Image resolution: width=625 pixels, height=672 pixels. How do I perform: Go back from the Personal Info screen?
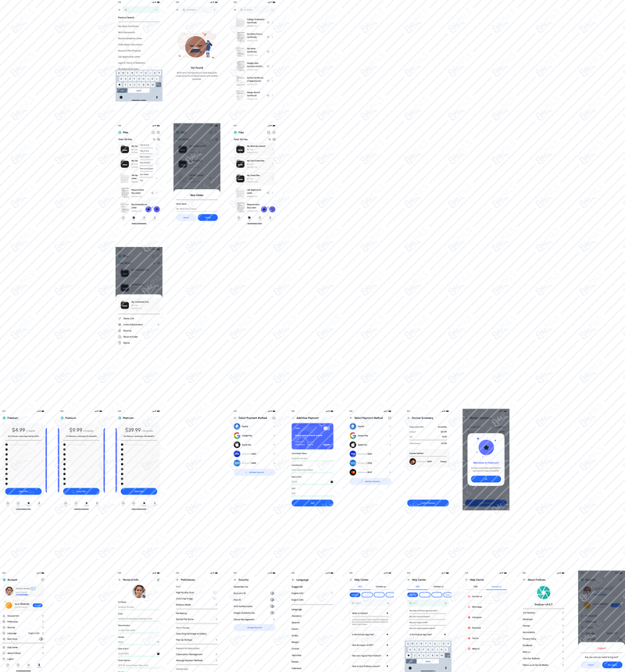(120, 580)
